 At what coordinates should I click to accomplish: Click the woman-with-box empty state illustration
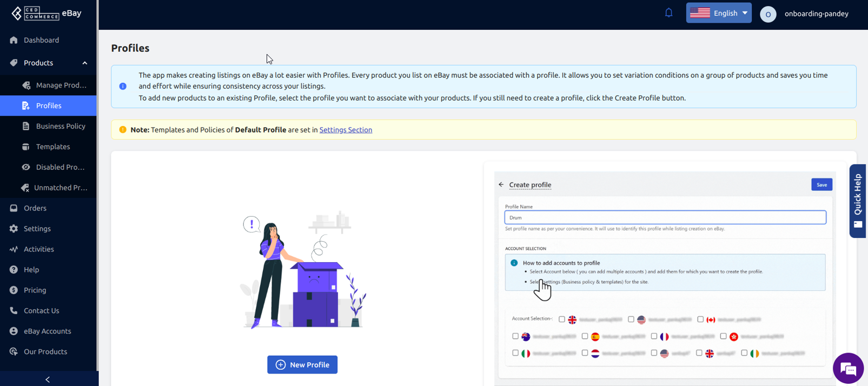point(303,269)
